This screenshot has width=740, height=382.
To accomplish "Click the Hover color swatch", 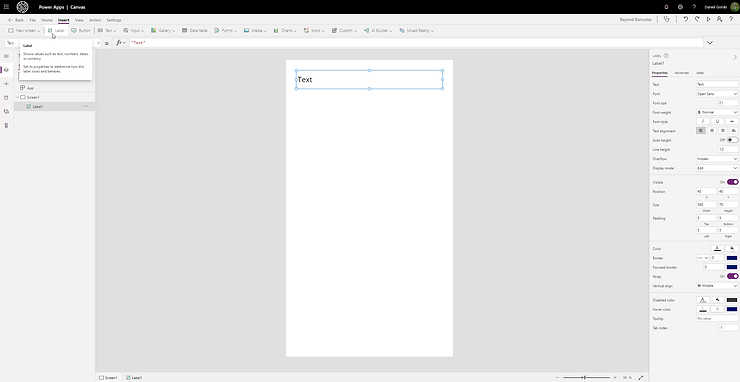I will point(732,309).
